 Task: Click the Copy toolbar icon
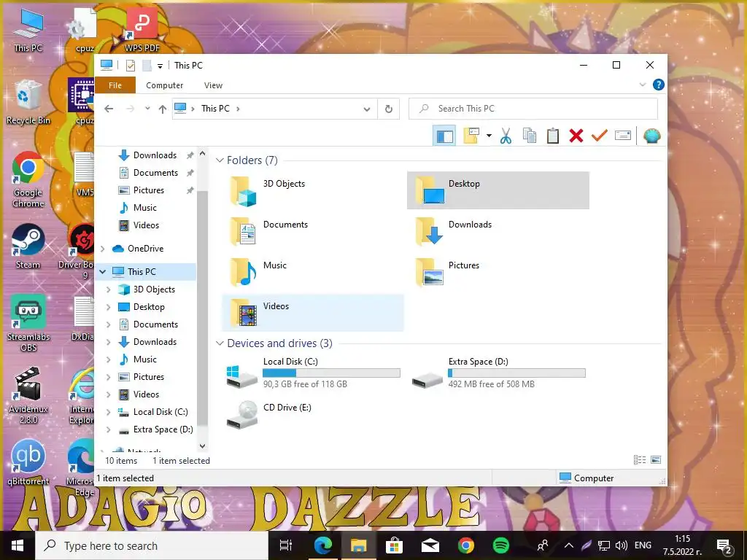530,136
